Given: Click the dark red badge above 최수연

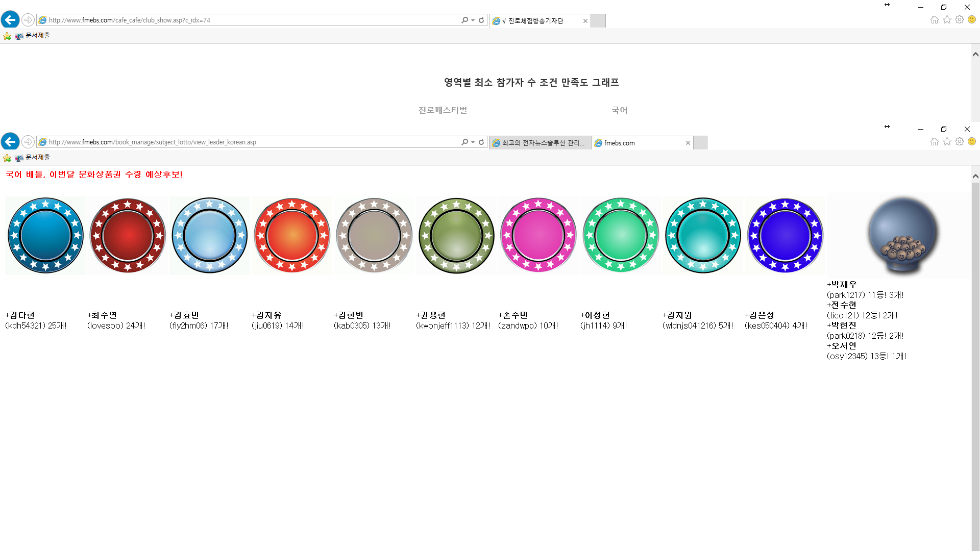Looking at the screenshot, I should 128,236.
